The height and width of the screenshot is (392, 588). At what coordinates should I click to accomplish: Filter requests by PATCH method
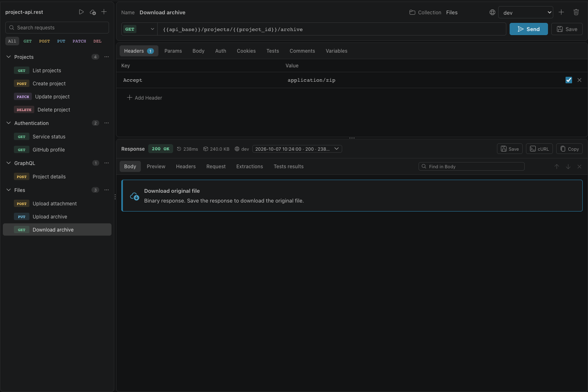pyautogui.click(x=79, y=41)
